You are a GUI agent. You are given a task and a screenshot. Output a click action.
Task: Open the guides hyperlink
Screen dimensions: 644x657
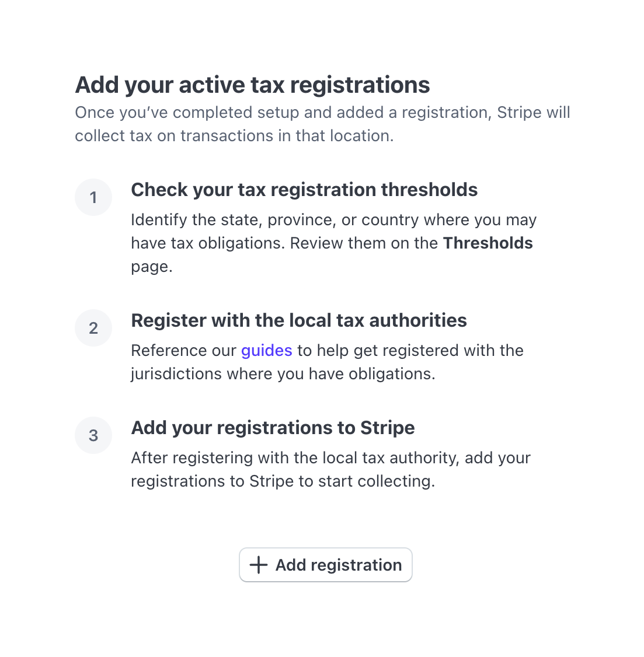pyautogui.click(x=266, y=350)
